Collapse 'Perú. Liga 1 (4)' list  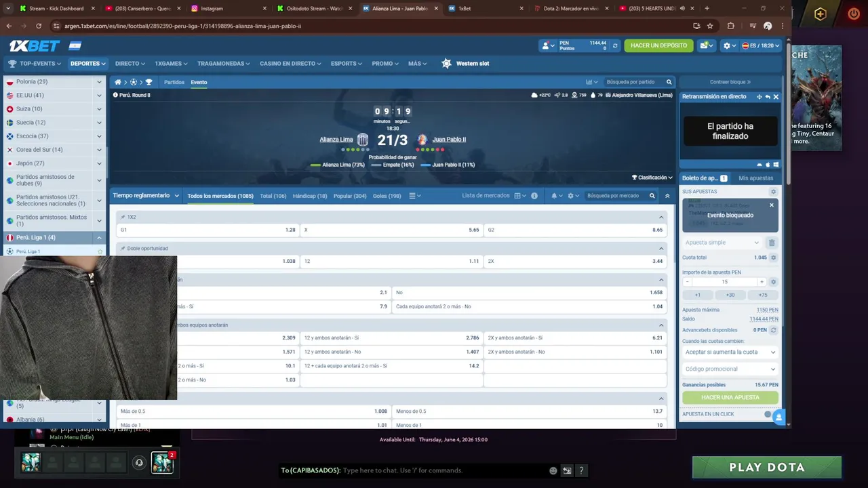[x=99, y=238]
